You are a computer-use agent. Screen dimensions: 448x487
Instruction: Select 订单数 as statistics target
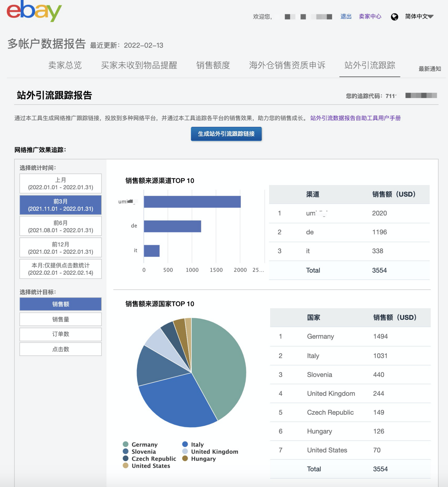(x=60, y=334)
